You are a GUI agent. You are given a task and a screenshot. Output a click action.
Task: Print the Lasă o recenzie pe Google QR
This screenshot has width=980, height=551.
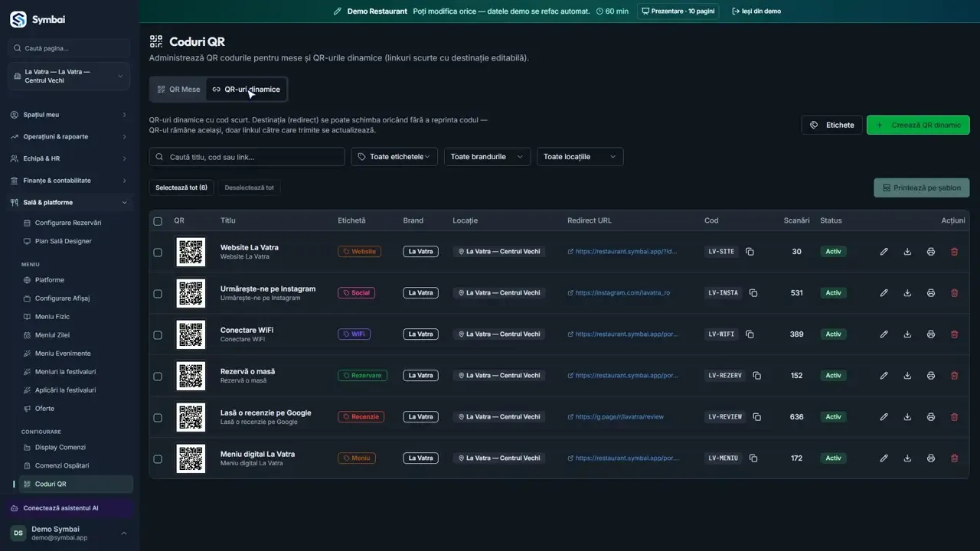930,417
